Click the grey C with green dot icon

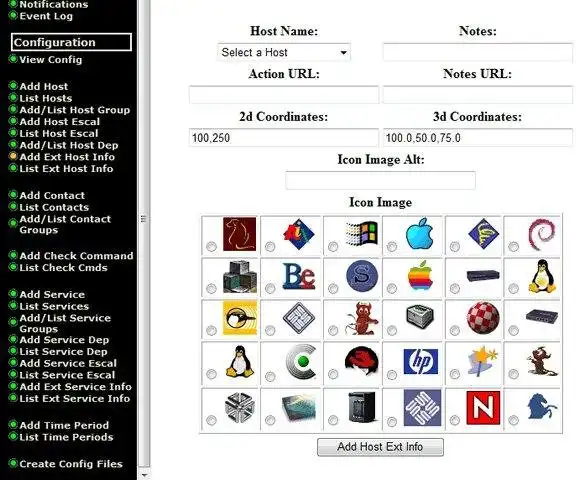tap(301, 361)
